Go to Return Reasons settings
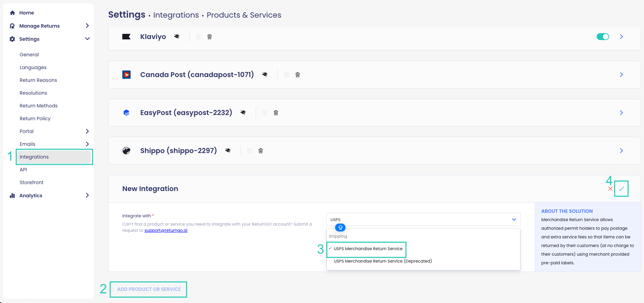The width and height of the screenshot is (644, 303). [x=38, y=80]
